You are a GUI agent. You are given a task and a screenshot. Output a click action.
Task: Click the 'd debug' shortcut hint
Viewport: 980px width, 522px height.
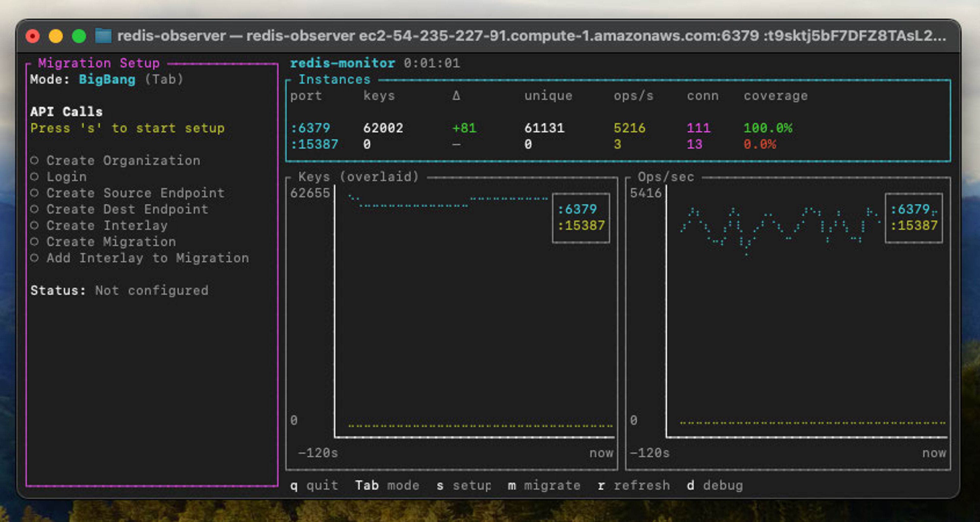pyautogui.click(x=715, y=485)
